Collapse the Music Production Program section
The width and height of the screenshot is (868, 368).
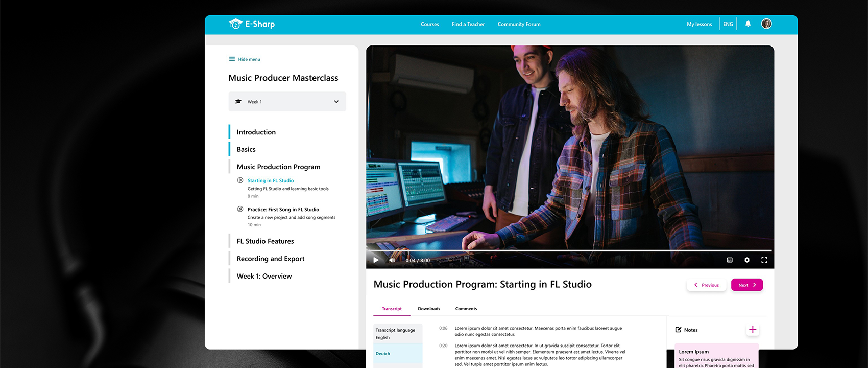tap(278, 167)
